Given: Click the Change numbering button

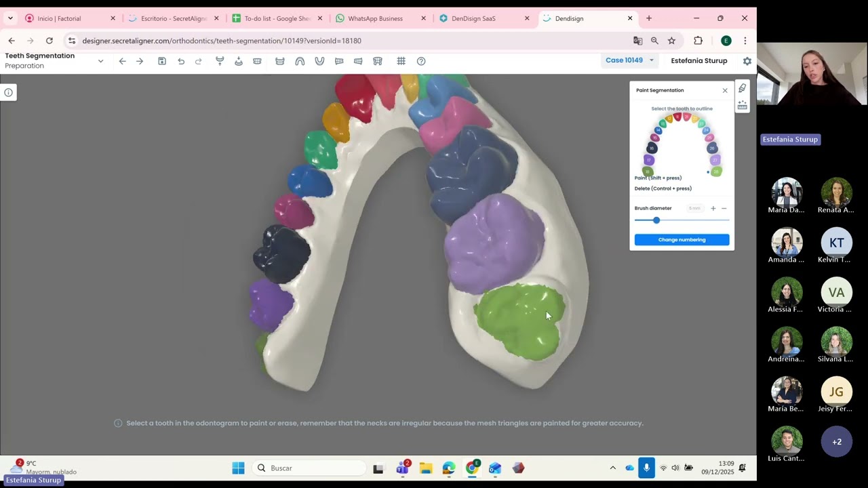Looking at the screenshot, I should pos(682,240).
